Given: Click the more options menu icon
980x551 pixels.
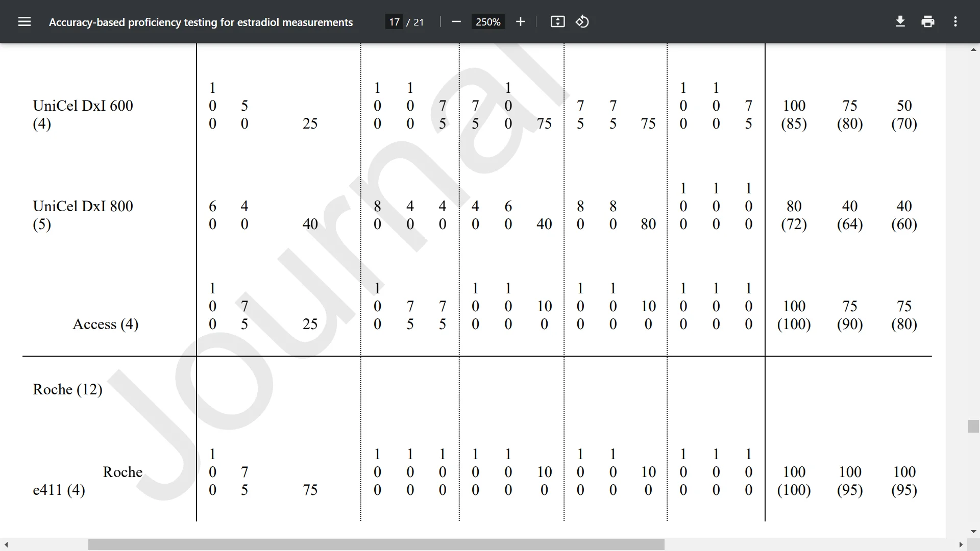Looking at the screenshot, I should (957, 21).
